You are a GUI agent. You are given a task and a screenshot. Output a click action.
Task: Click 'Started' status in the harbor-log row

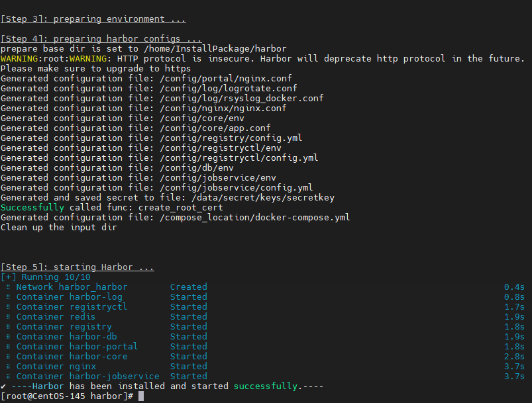point(189,297)
